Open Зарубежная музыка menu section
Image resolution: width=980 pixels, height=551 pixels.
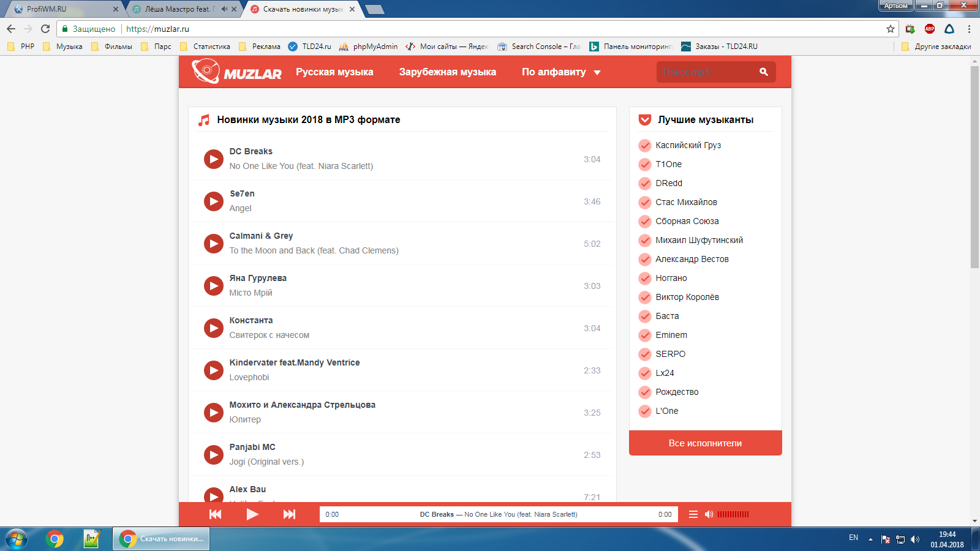click(448, 72)
